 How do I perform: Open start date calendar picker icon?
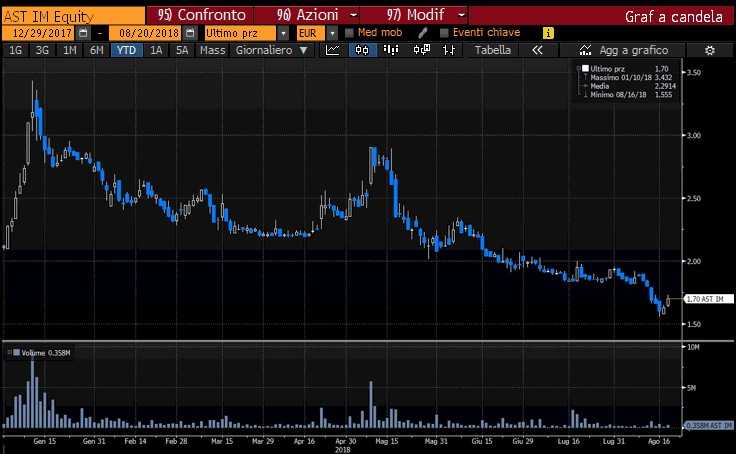tap(83, 33)
